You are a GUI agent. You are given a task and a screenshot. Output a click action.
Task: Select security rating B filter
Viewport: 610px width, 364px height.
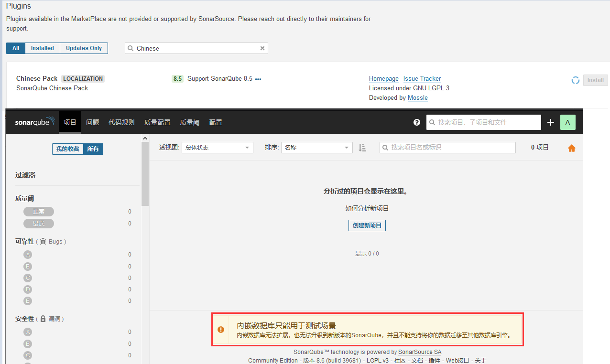[x=28, y=344]
